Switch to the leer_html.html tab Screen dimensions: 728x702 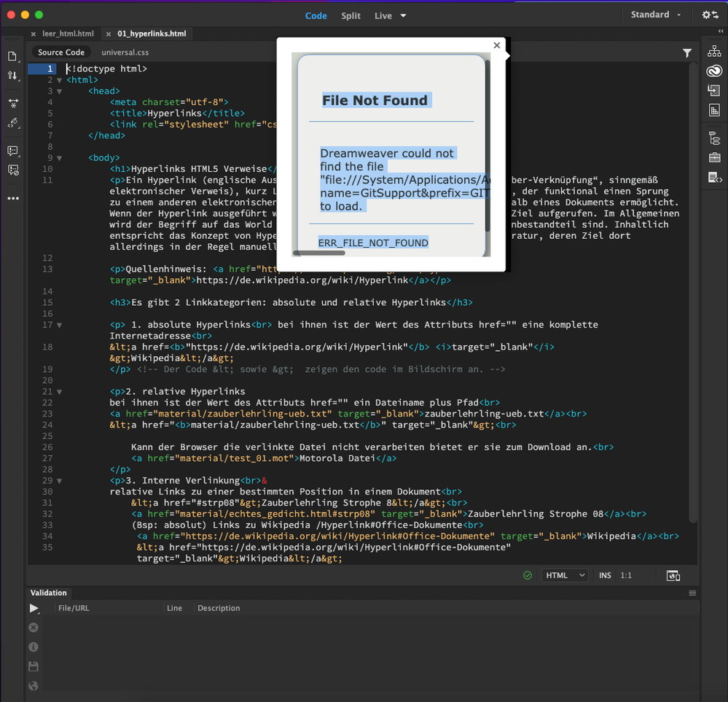pos(68,33)
